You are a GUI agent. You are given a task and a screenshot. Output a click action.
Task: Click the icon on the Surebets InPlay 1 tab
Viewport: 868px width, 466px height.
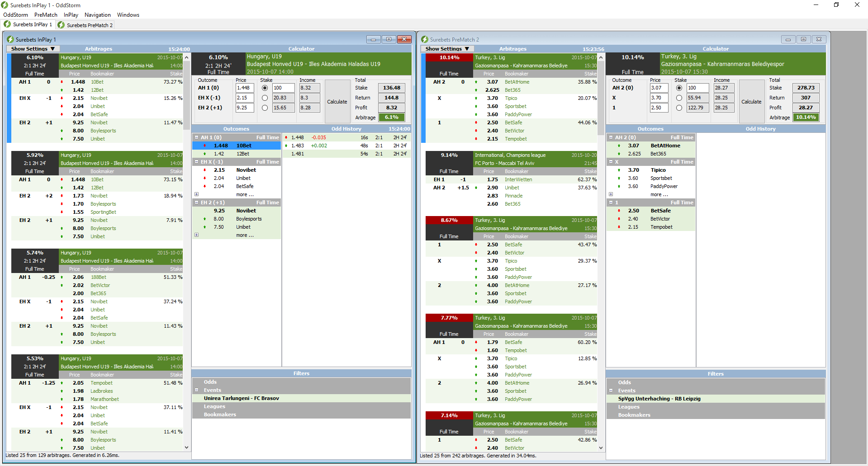click(x=7, y=24)
